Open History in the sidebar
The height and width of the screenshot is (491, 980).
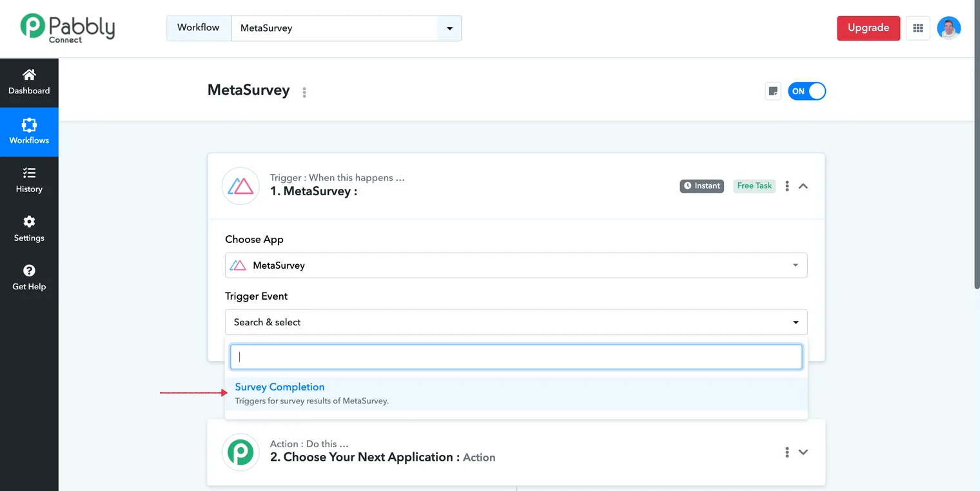point(29,180)
